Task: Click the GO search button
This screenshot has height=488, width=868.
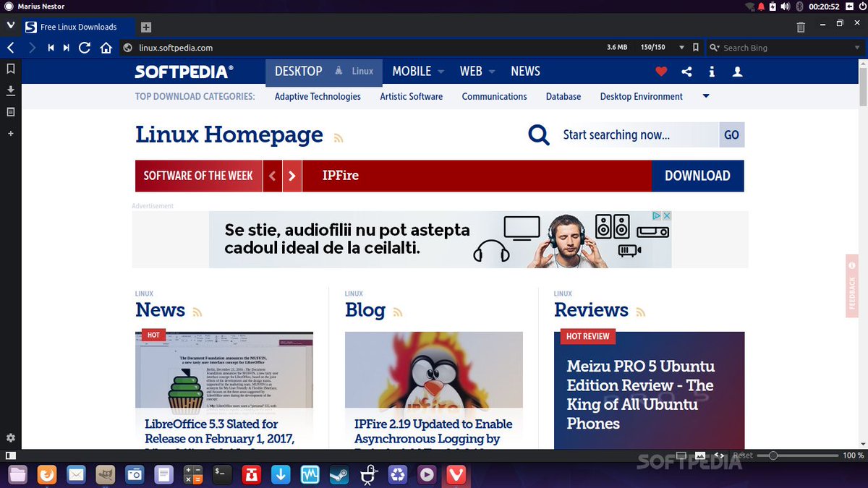Action: pos(731,135)
